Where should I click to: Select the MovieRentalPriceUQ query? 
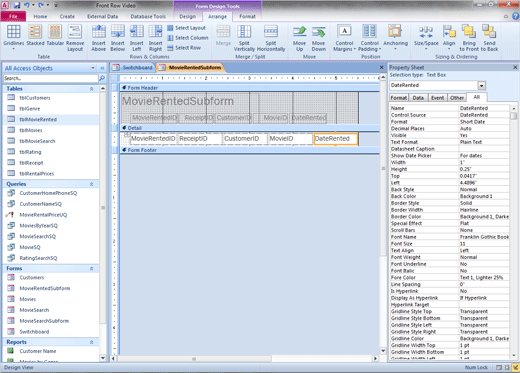click(51, 215)
